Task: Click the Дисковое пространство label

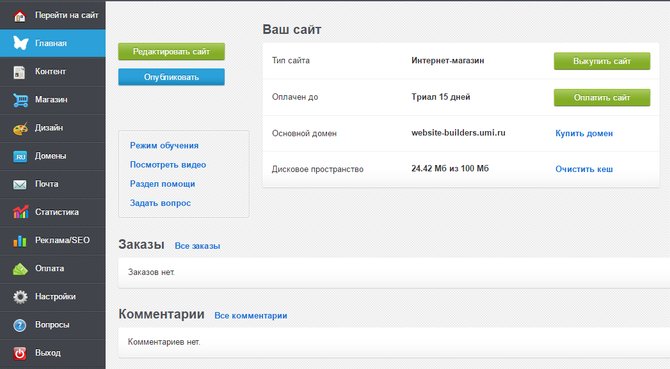Action: pyautogui.click(x=317, y=169)
